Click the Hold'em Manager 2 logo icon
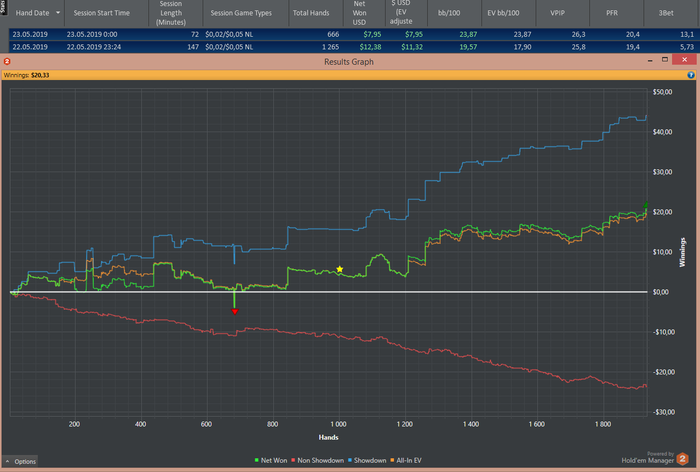This screenshot has height=472, width=700. point(682,459)
